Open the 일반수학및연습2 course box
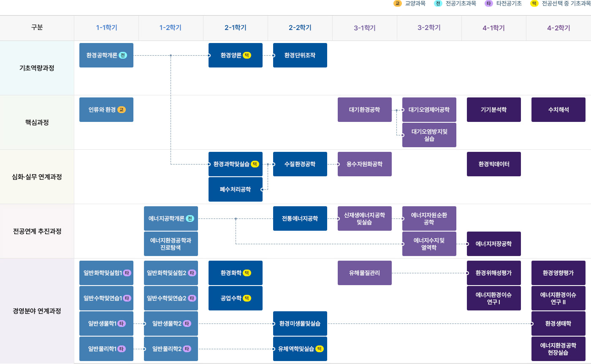This screenshot has width=591, height=364. pos(171,298)
